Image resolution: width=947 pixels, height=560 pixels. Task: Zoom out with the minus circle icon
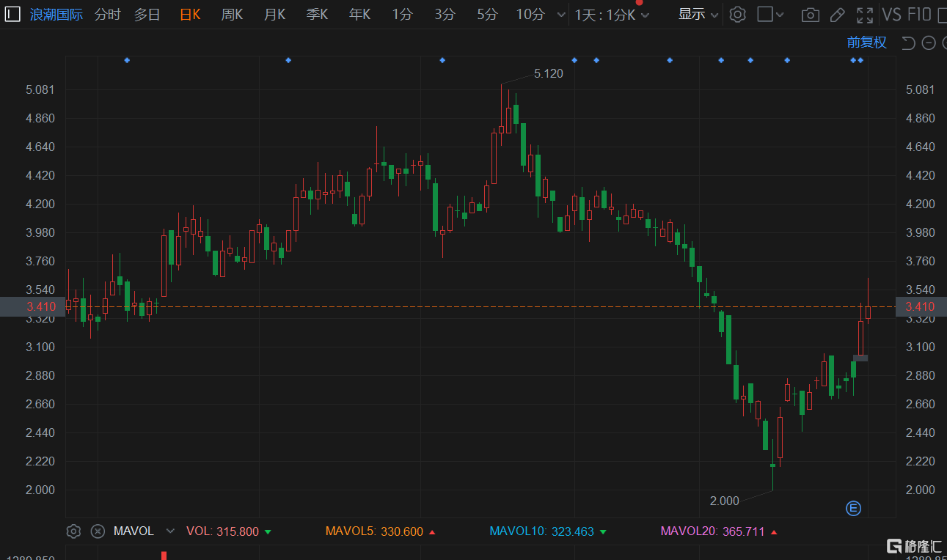click(928, 43)
